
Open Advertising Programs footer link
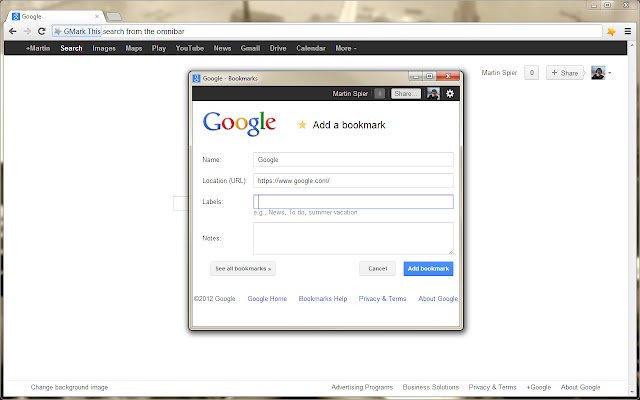[362, 387]
